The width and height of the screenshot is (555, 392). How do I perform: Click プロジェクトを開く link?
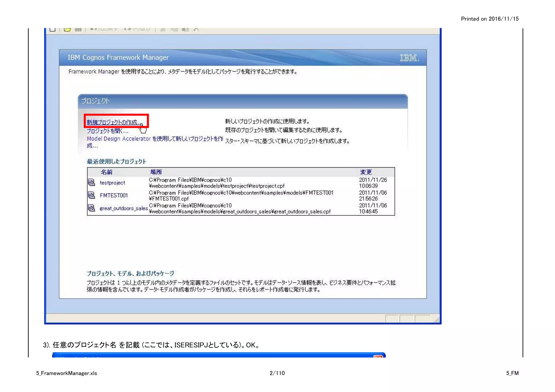click(107, 131)
